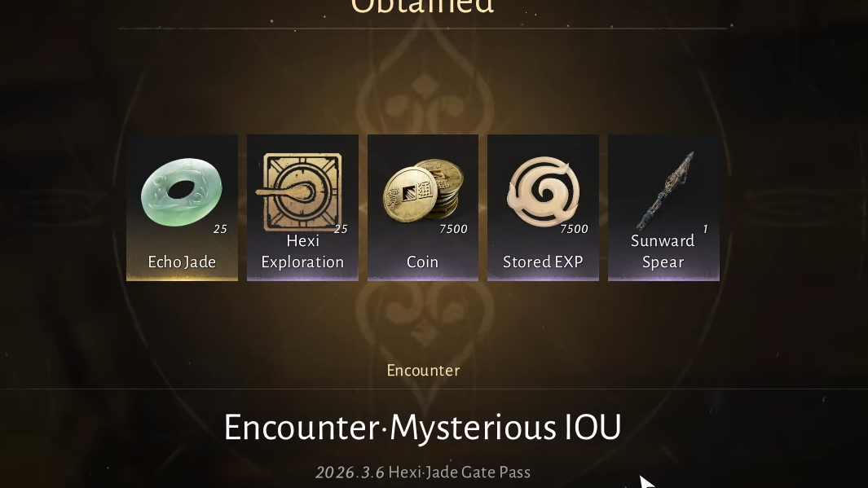This screenshot has height=488, width=868.
Task: Click the green Echo Jade ring icon
Action: click(x=182, y=192)
